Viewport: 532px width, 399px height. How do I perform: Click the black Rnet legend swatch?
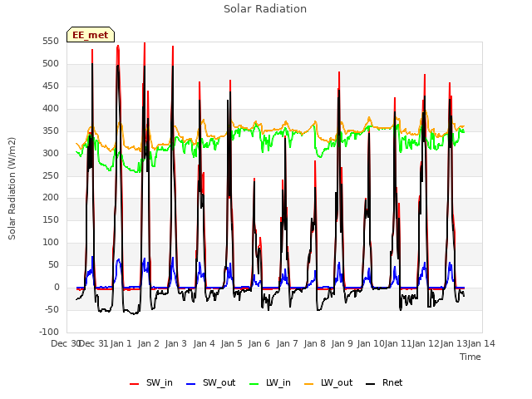(371, 384)
